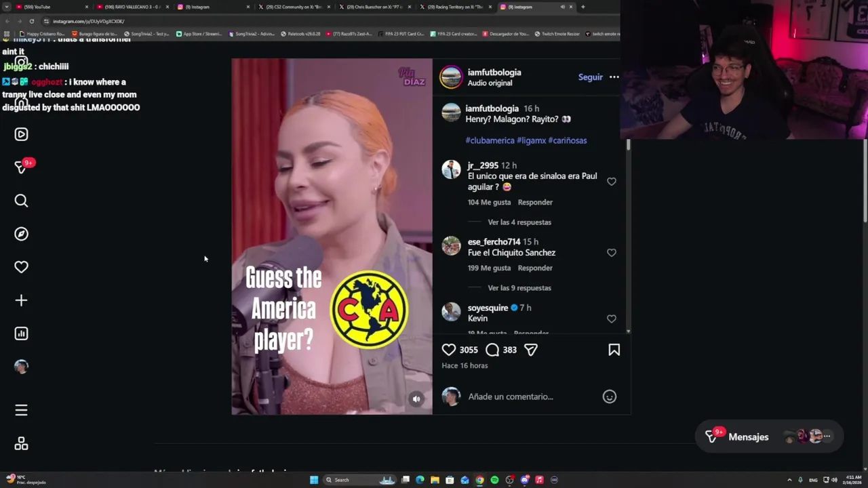The width and height of the screenshot is (868, 488).
Task: Save the post with the bookmark icon
Action: [x=614, y=350]
